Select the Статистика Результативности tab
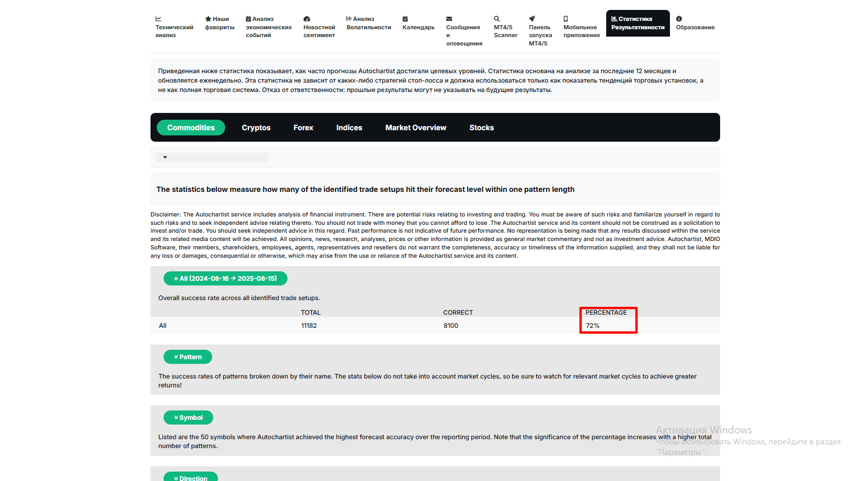 [638, 24]
